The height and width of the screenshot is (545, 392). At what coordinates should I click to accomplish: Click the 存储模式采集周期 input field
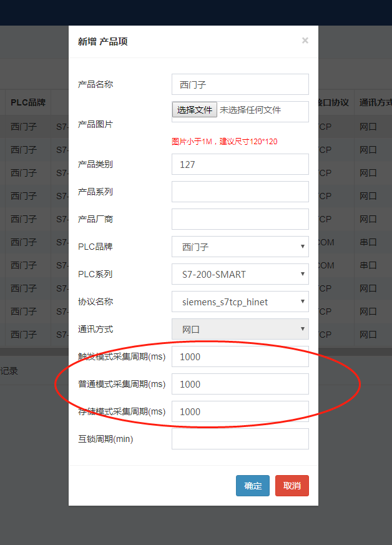[x=240, y=411]
